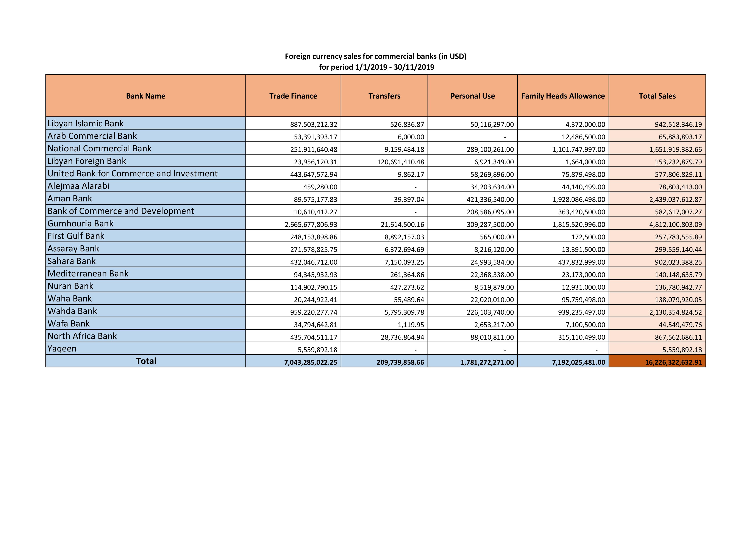Select 'Bank of Commerce and Development' cell
The width and height of the screenshot is (756, 535).
coord(145,211)
